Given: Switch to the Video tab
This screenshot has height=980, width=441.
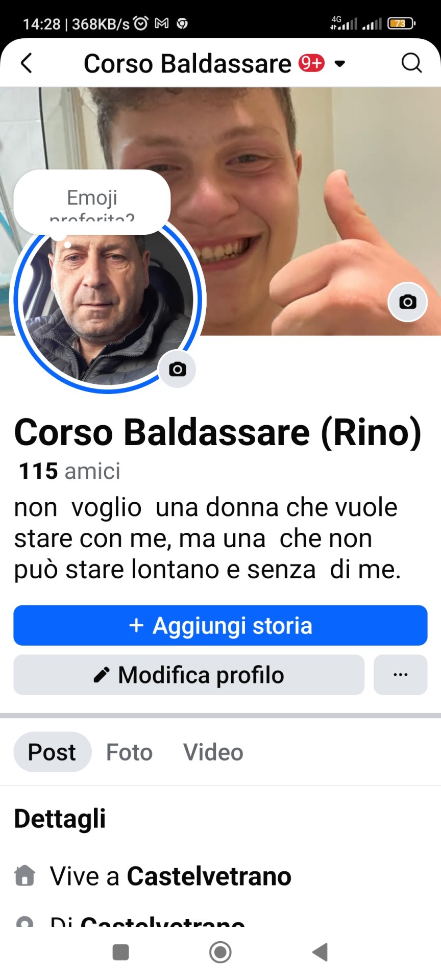Looking at the screenshot, I should point(213,752).
